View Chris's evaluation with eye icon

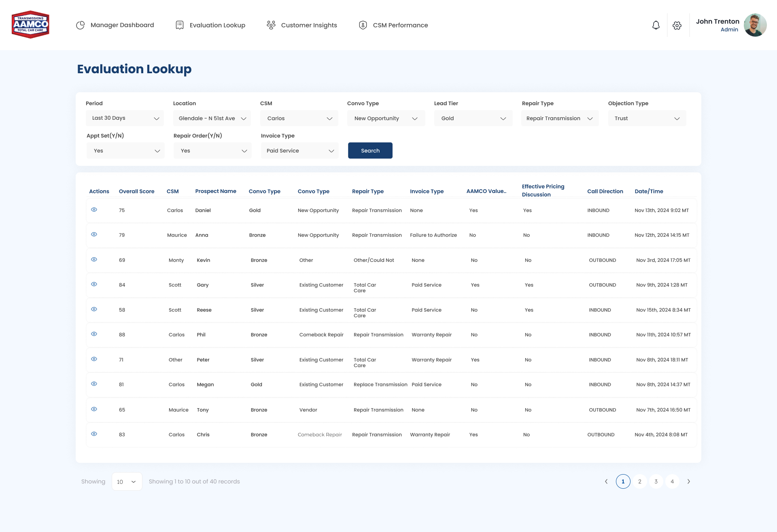coord(94,434)
